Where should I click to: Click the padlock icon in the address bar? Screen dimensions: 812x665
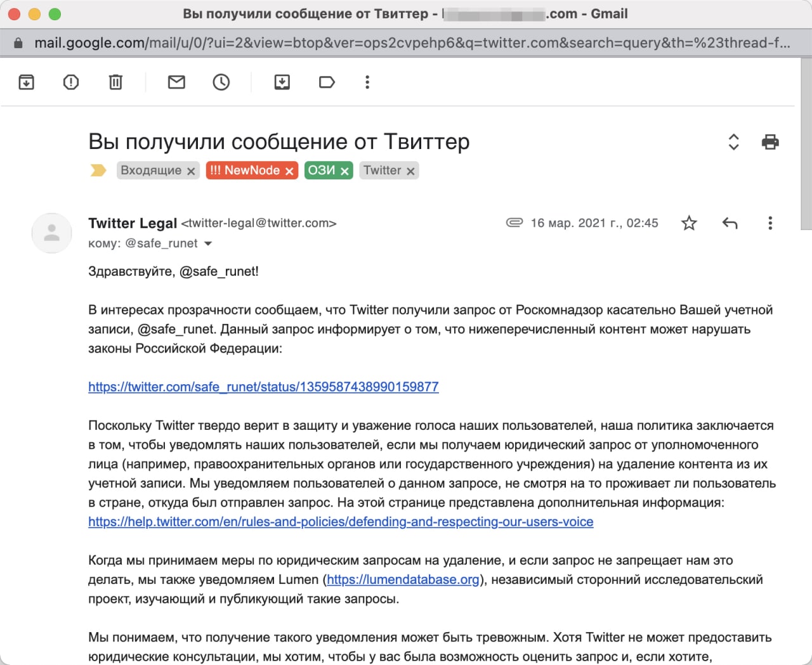(18, 43)
